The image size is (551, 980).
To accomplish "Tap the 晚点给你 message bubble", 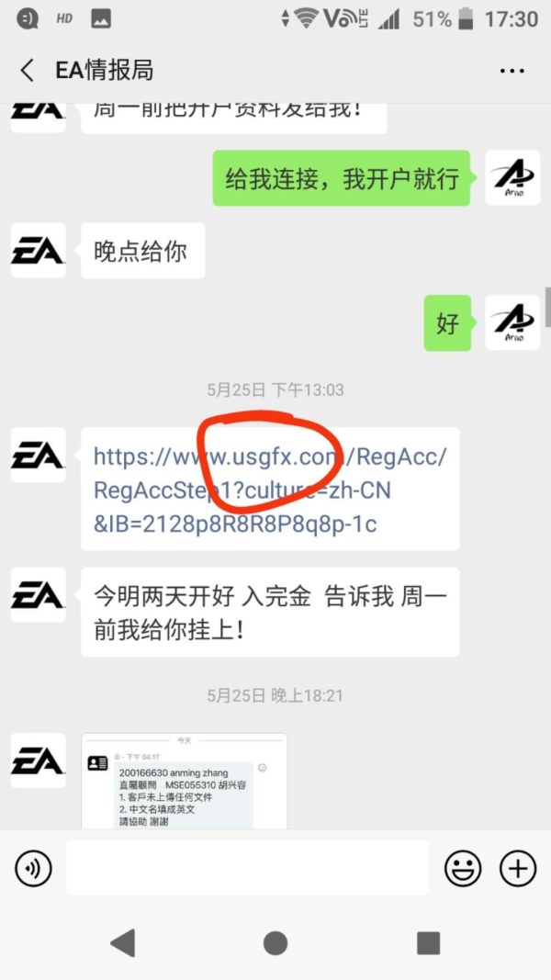I will (x=142, y=251).
